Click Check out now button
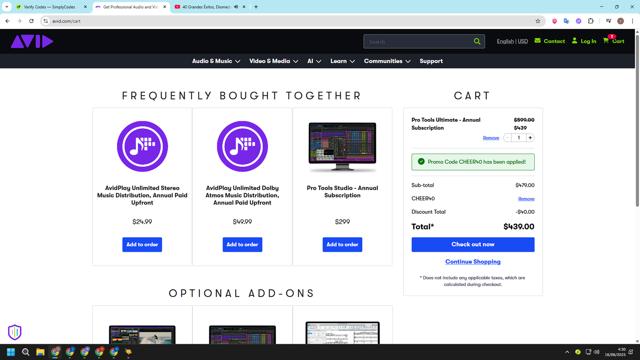 [x=473, y=244]
